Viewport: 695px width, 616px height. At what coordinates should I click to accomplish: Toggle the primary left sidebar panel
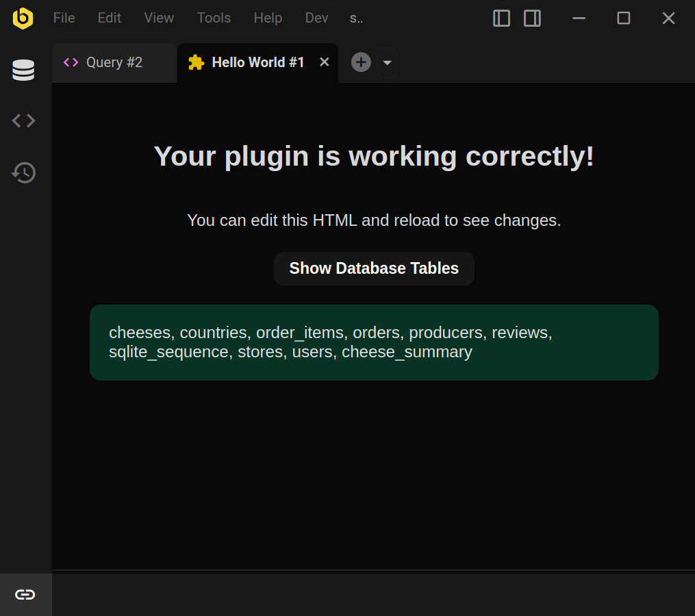pyautogui.click(x=501, y=18)
